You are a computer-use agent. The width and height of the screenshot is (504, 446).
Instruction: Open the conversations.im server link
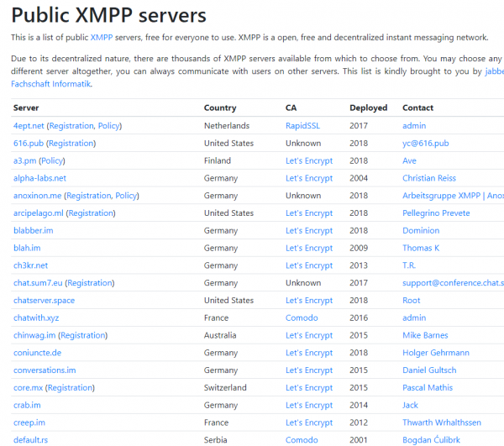45,370
